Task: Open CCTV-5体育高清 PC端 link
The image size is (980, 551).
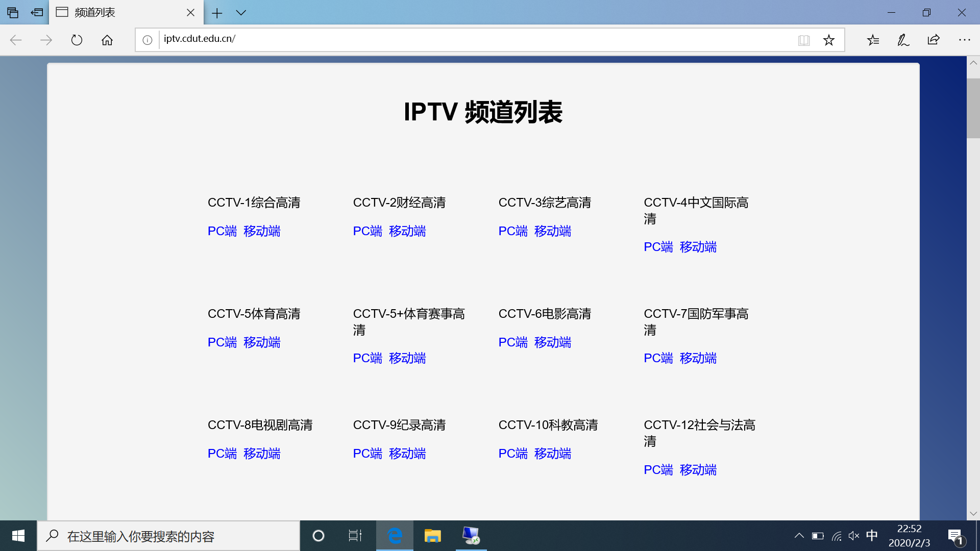Action: click(x=222, y=342)
